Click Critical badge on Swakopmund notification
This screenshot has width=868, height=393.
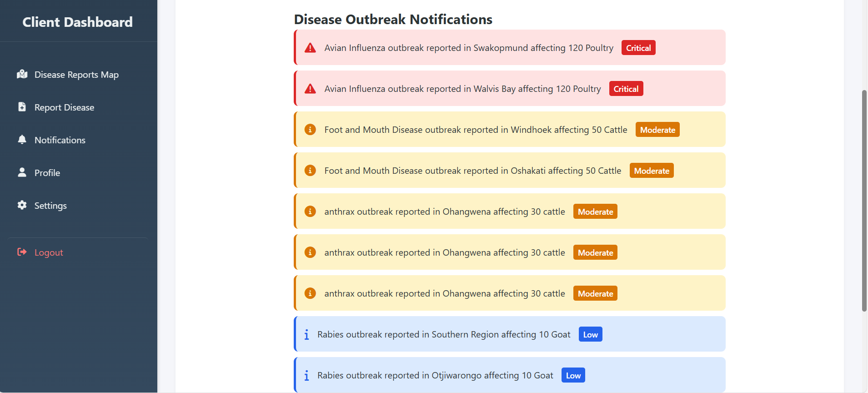[x=638, y=48]
